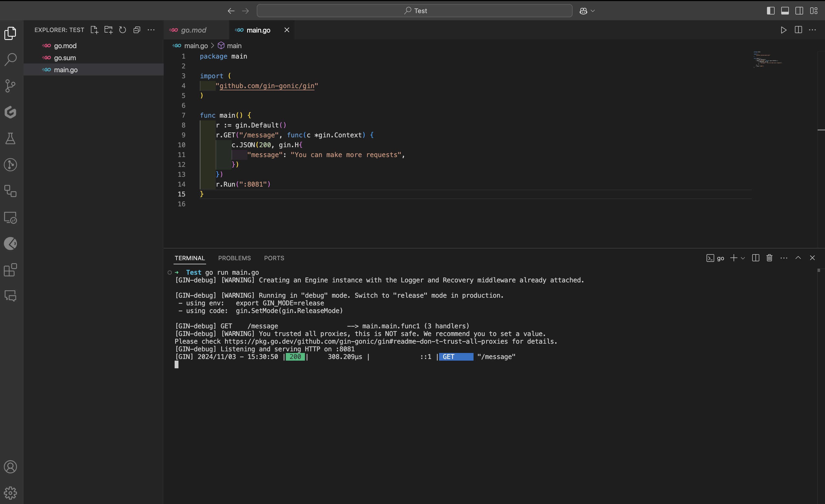Open the Extensions view
Viewport: 825px width, 504px height.
click(x=10, y=270)
